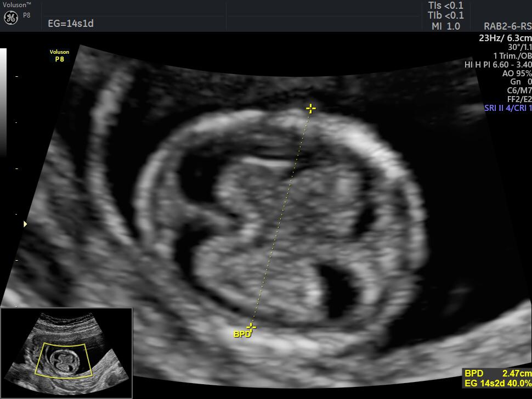This screenshot has width=532, height=399.
Task: Click the yellow BPD label beside the caliper
Action: click(x=242, y=334)
